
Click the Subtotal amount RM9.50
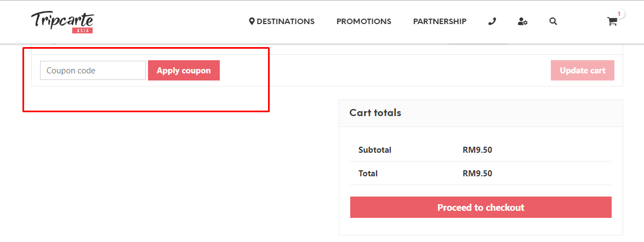coord(477,150)
